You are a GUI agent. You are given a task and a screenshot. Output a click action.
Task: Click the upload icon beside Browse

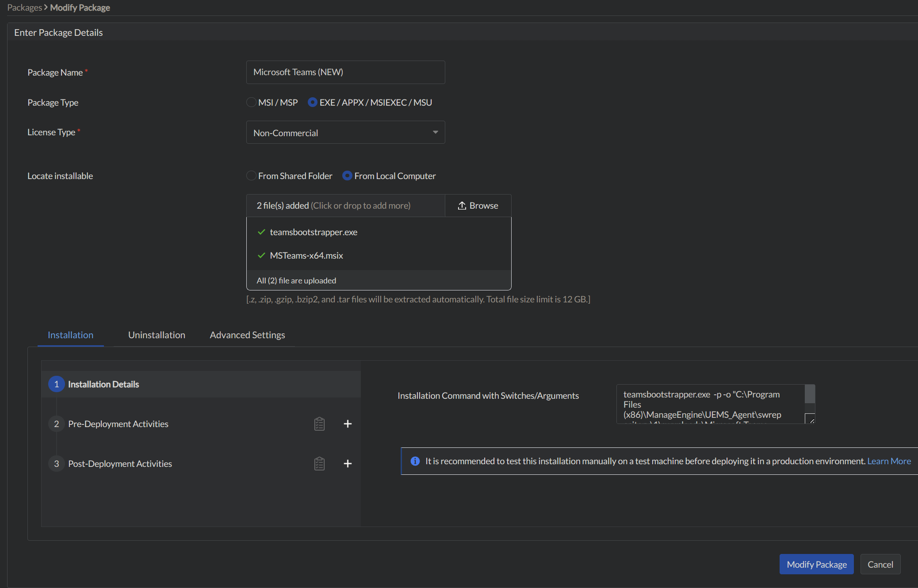pos(462,206)
